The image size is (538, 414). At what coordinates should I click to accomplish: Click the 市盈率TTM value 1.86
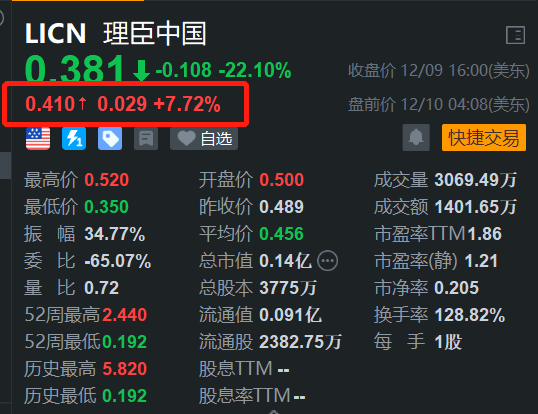pyautogui.click(x=484, y=234)
